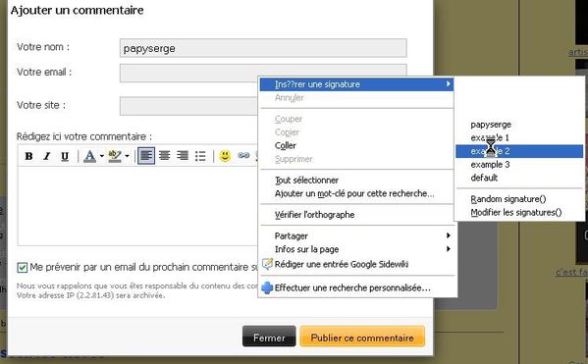588x364 pixels.
Task: Select the default signature
Action: [519, 178]
